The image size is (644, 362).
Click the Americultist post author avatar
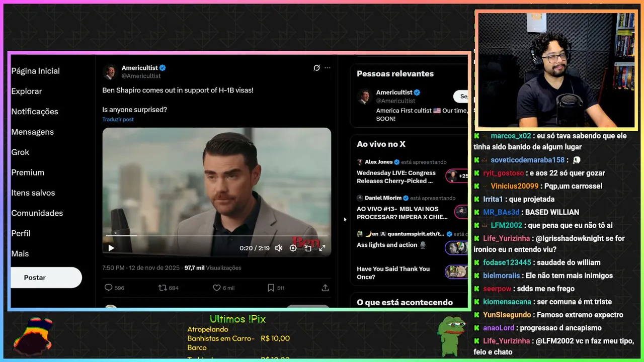click(110, 72)
